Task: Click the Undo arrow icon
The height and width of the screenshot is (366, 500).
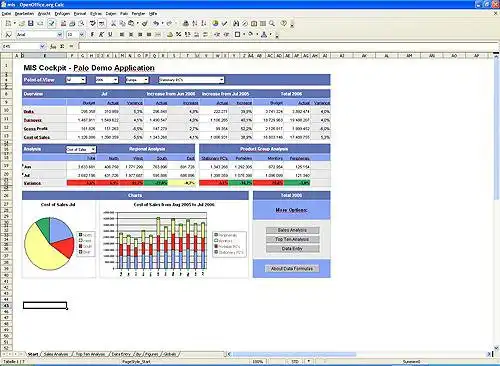Action: coord(156,23)
